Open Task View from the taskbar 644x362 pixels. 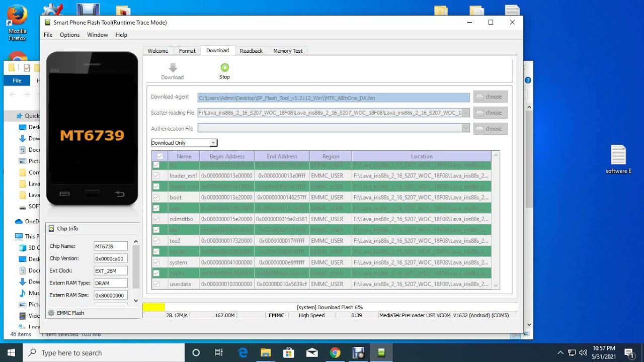219,352
